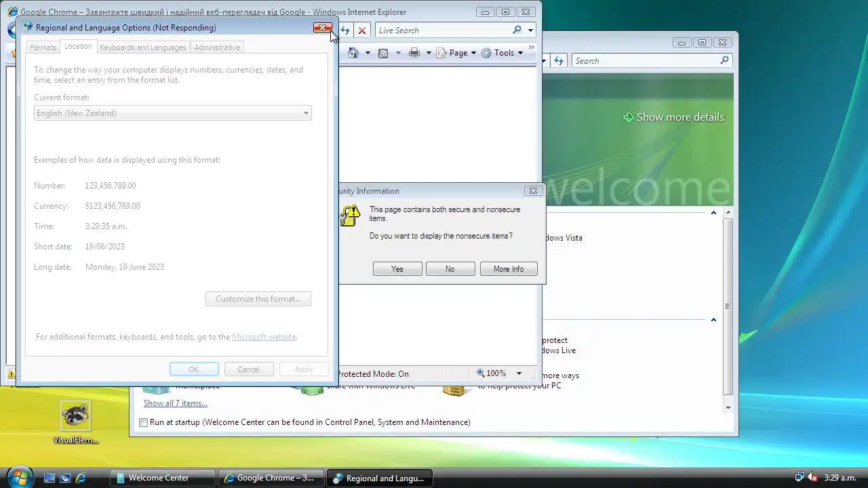Click the Welcome Center refresh icon

tap(559, 61)
